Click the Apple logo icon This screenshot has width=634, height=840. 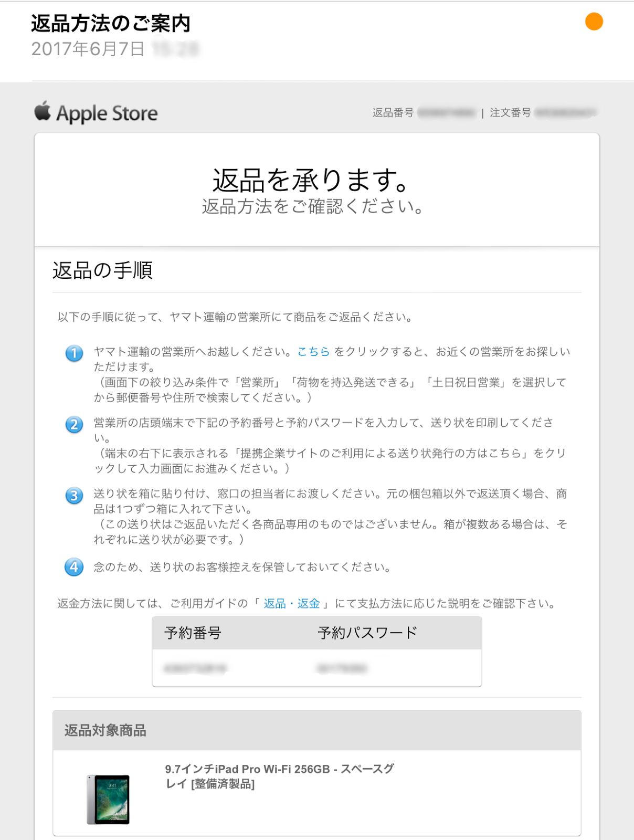43,111
